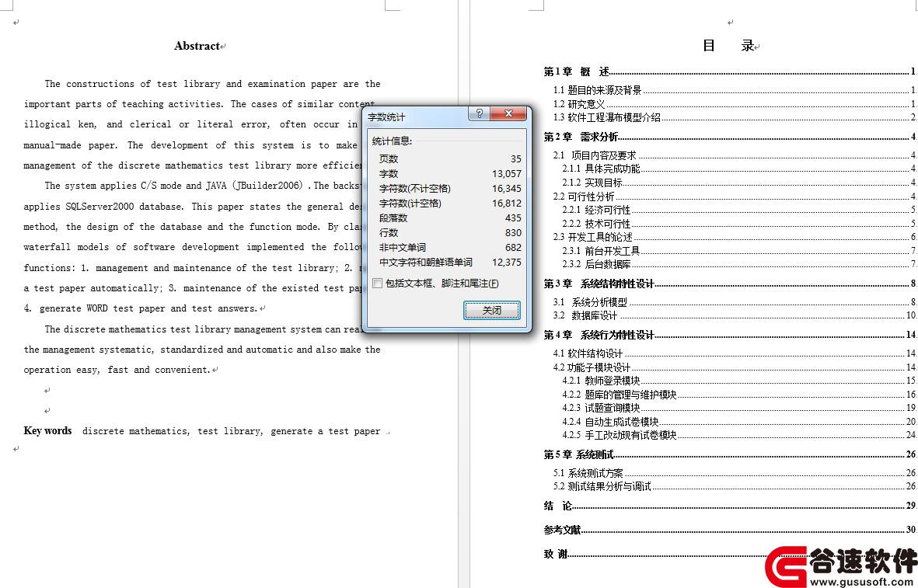The height and width of the screenshot is (588, 918).
Task: Select TOC entry 5.2 测试结果分析与调试
Action: click(735, 487)
